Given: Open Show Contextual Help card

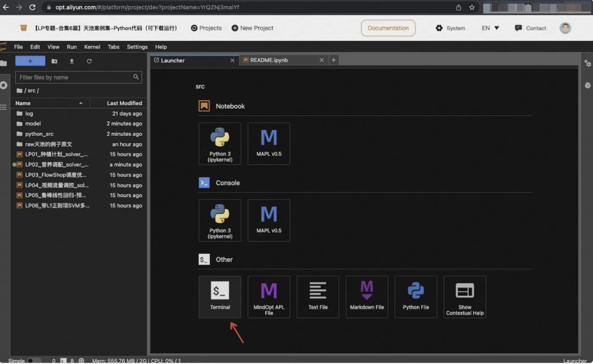Looking at the screenshot, I should pyautogui.click(x=465, y=297).
